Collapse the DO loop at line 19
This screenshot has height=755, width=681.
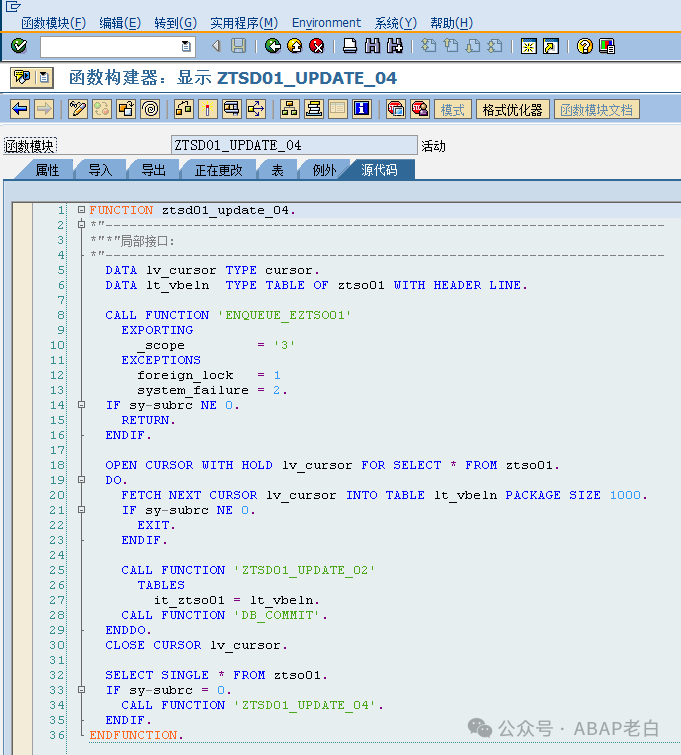coord(81,480)
